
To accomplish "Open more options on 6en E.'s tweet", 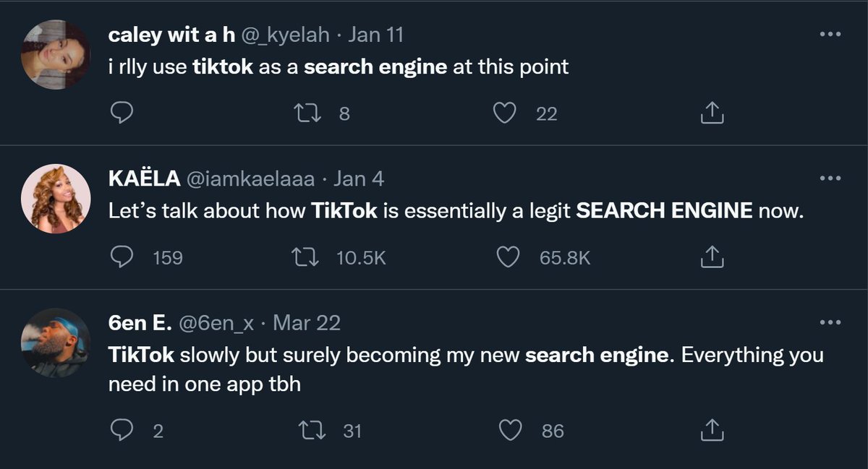I will 829,323.
